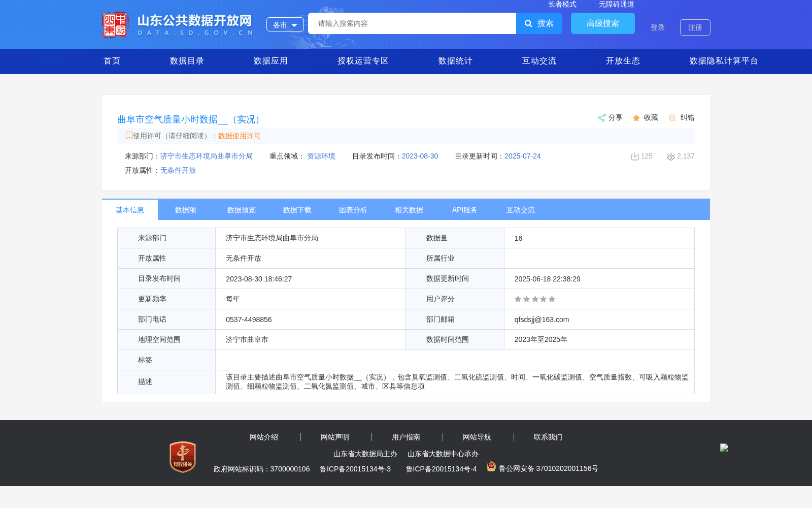
Task: Click the bookmark icon before 使用许可
Action: [x=129, y=135]
